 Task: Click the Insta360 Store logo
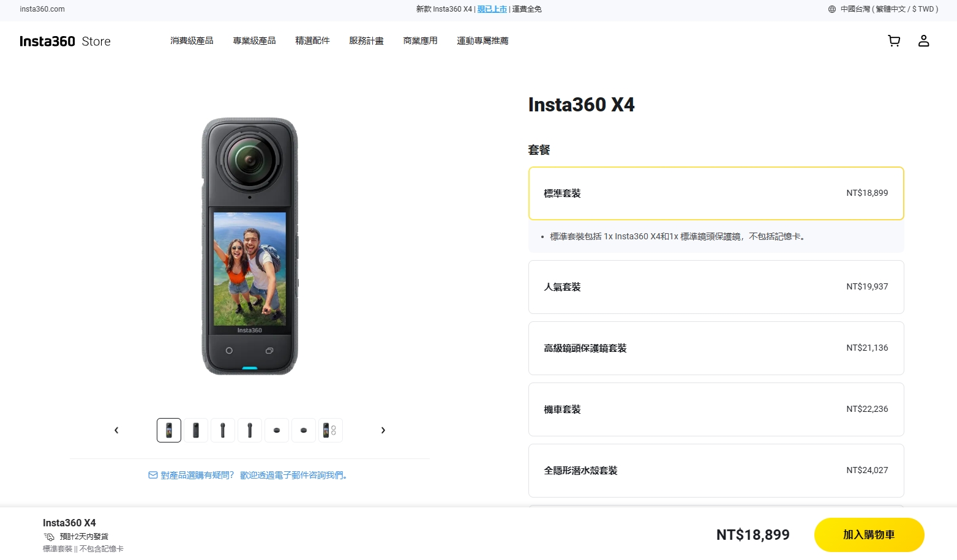pos(65,41)
